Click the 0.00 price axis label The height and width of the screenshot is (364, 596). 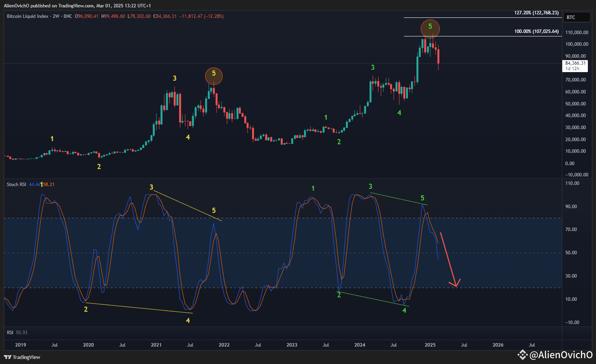pos(570,163)
